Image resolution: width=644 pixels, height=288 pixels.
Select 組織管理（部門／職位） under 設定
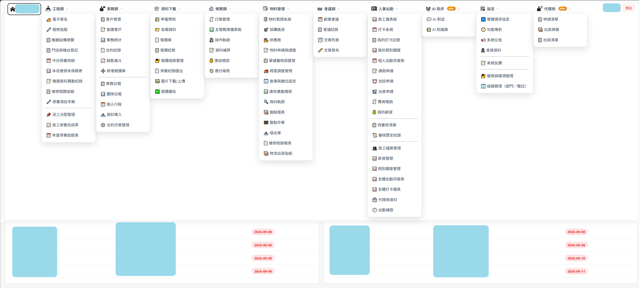(504, 86)
